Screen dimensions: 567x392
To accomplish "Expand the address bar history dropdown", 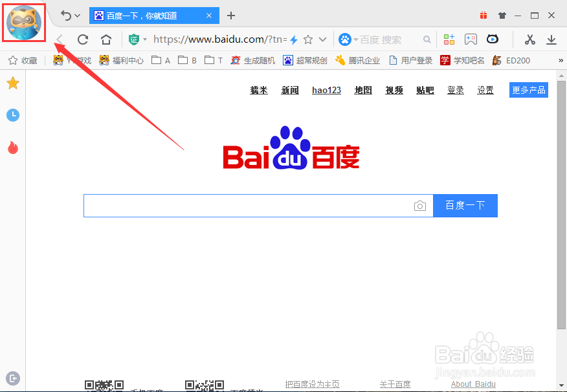I will pyautogui.click(x=323, y=39).
